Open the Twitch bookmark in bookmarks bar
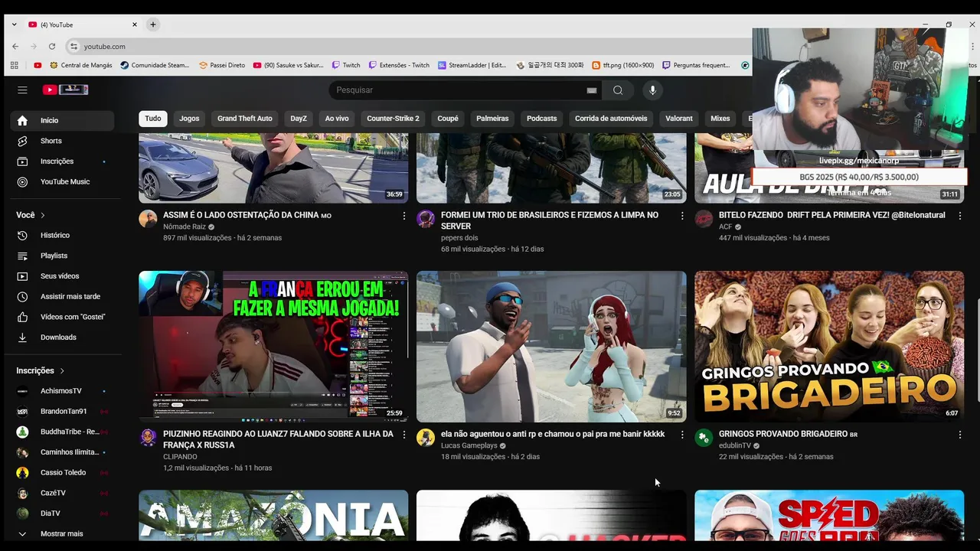 click(x=346, y=65)
